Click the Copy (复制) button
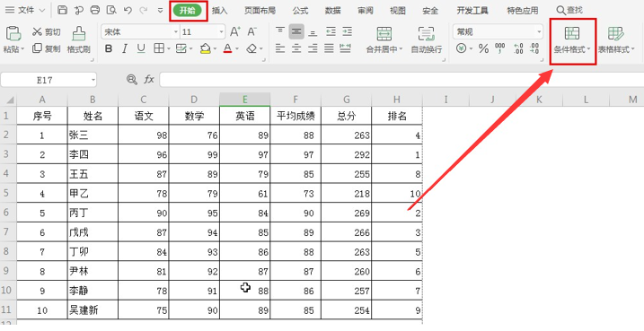Screen dimensions: 644x331 click(x=47, y=48)
